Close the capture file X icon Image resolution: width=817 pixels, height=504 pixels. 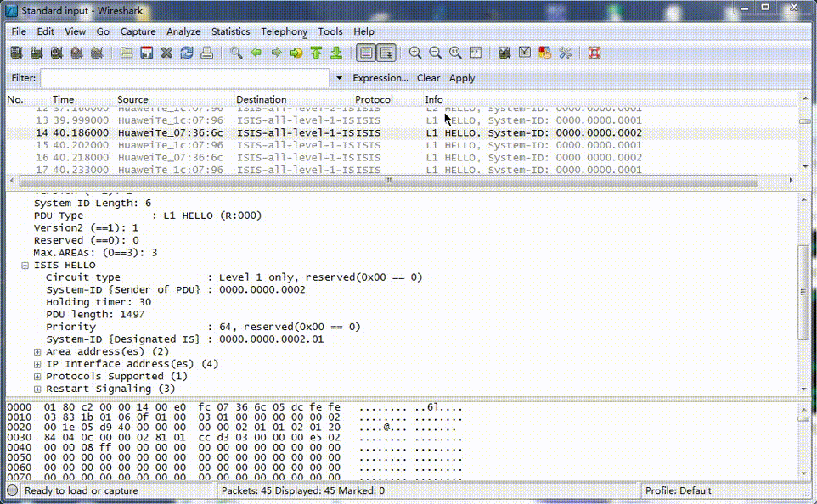(166, 53)
